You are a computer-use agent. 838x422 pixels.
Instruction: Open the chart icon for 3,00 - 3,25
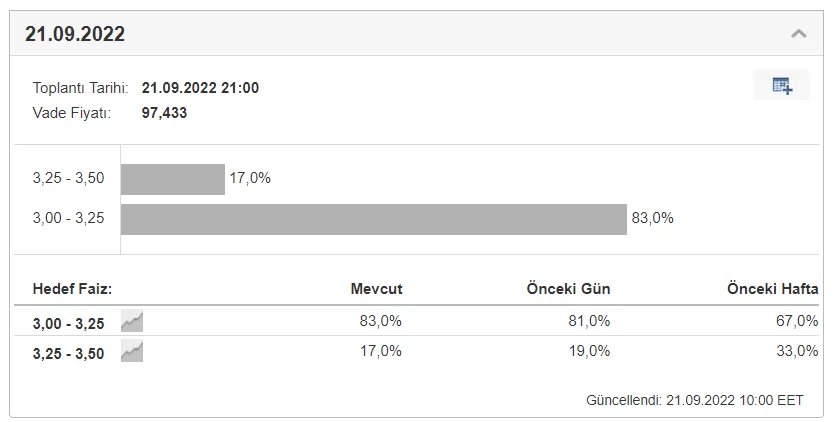click(132, 321)
